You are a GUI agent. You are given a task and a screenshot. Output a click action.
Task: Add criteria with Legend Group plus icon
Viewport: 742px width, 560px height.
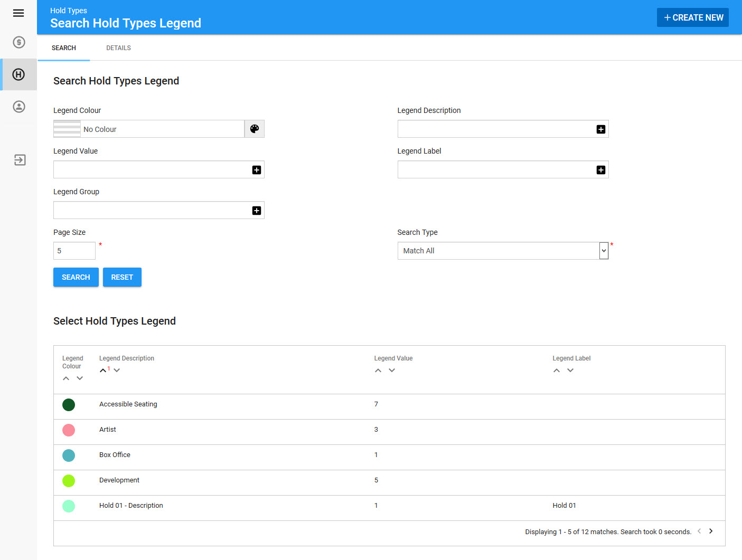point(257,211)
